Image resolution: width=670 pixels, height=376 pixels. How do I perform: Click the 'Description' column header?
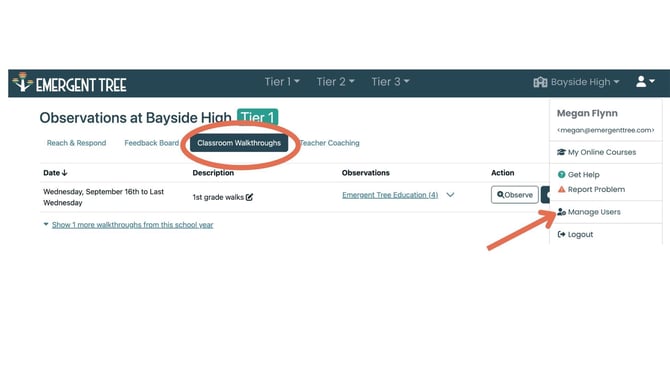point(213,173)
